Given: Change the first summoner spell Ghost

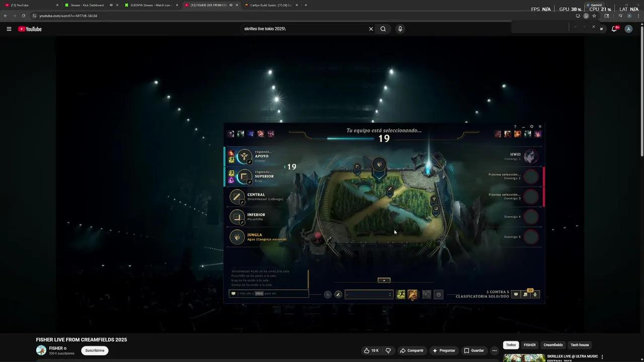Looking at the screenshot, I should click(x=400, y=295).
